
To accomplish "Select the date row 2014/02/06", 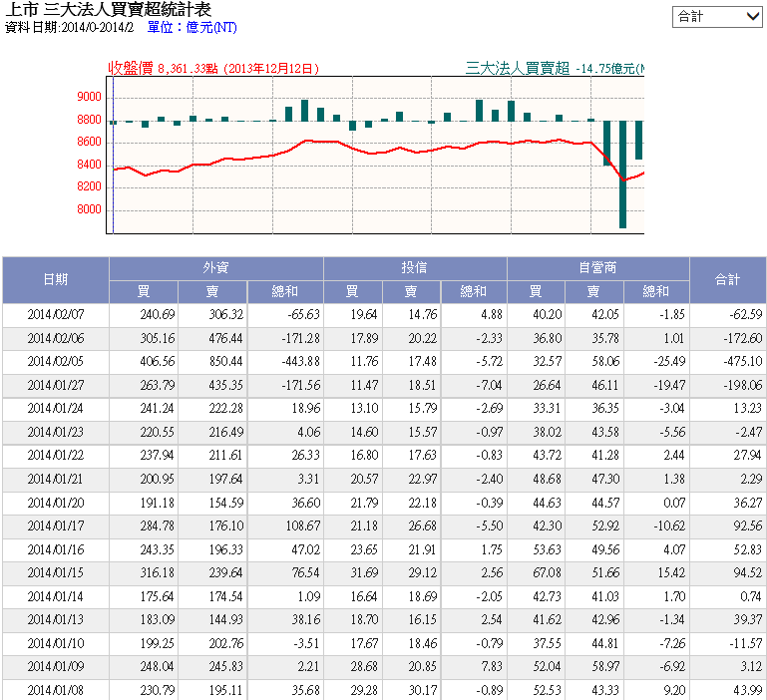I will tap(383, 338).
